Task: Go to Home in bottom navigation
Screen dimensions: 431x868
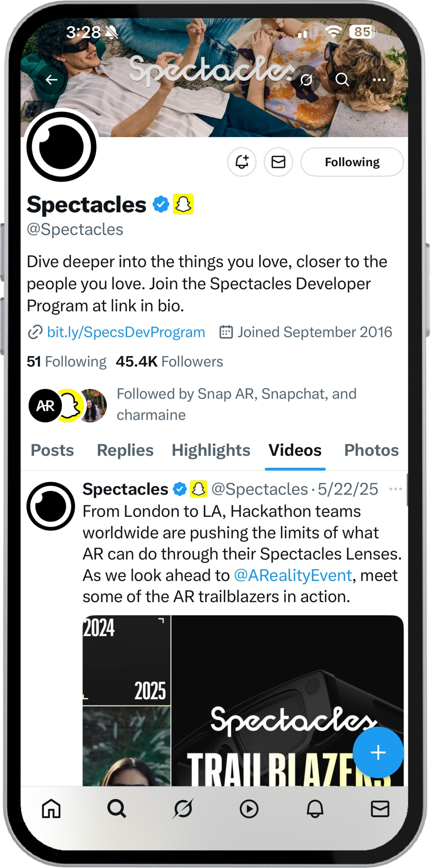Action: tap(51, 809)
